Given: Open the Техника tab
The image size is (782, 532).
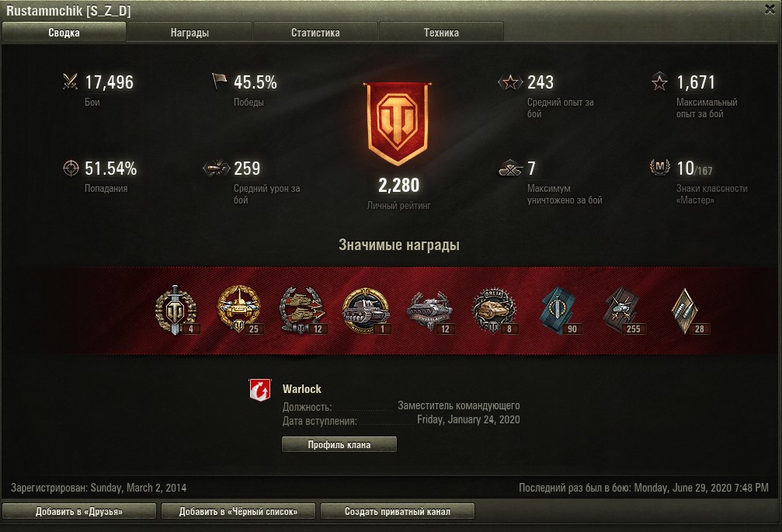Looking at the screenshot, I should tap(441, 33).
